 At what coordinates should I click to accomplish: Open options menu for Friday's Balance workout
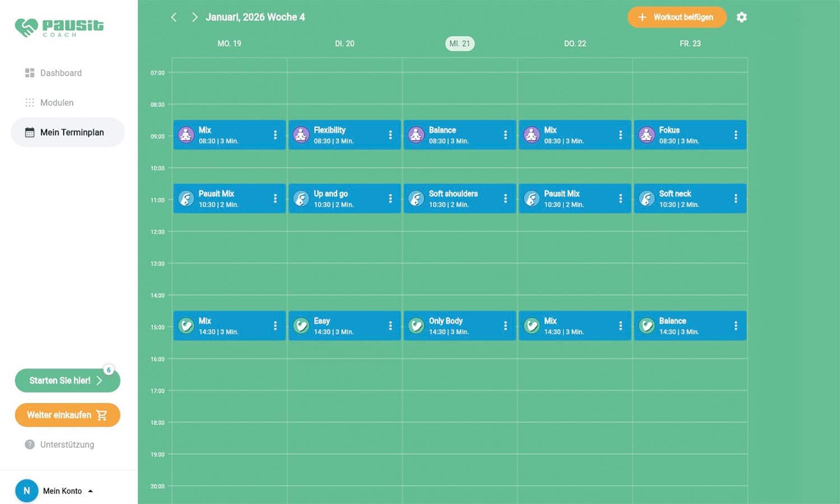click(x=735, y=326)
